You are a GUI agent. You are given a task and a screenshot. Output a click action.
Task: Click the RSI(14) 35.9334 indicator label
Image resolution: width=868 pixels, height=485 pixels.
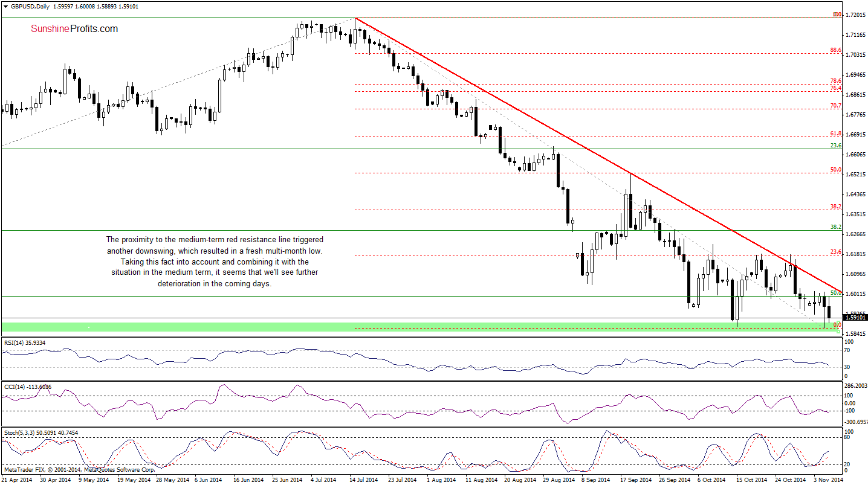coord(25,342)
